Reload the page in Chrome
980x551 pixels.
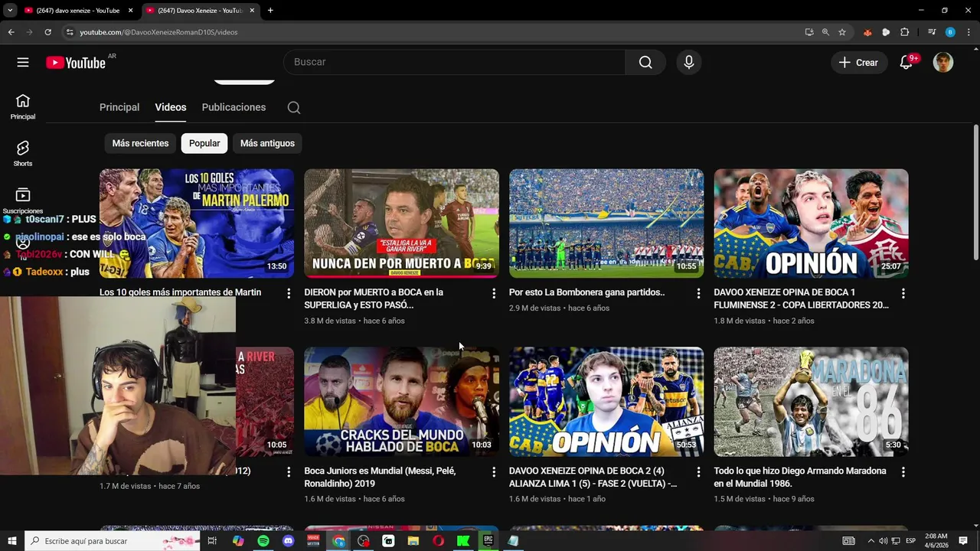[47, 32]
